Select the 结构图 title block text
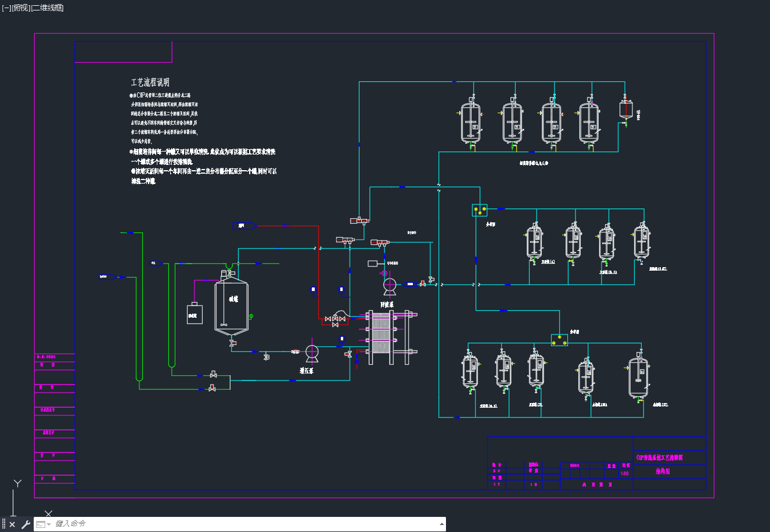 tap(663, 472)
